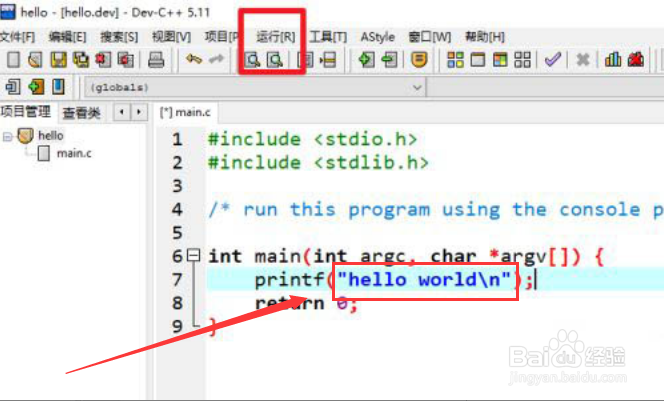Click the Redo arrow in the toolbar
This screenshot has width=664, height=401.
click(x=216, y=59)
